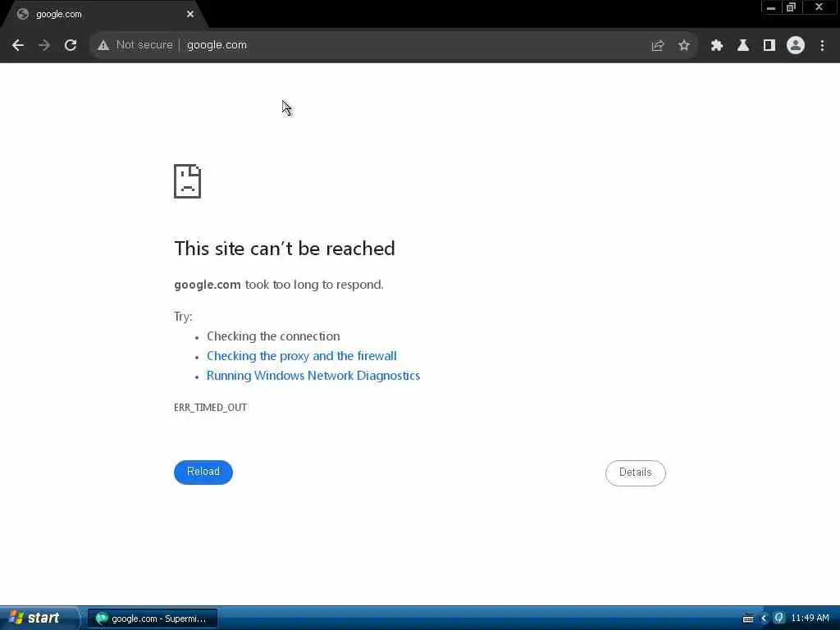This screenshot has width=840, height=630.
Task: Click the ERR_TIMED_OUT error code text
Action: (x=211, y=407)
